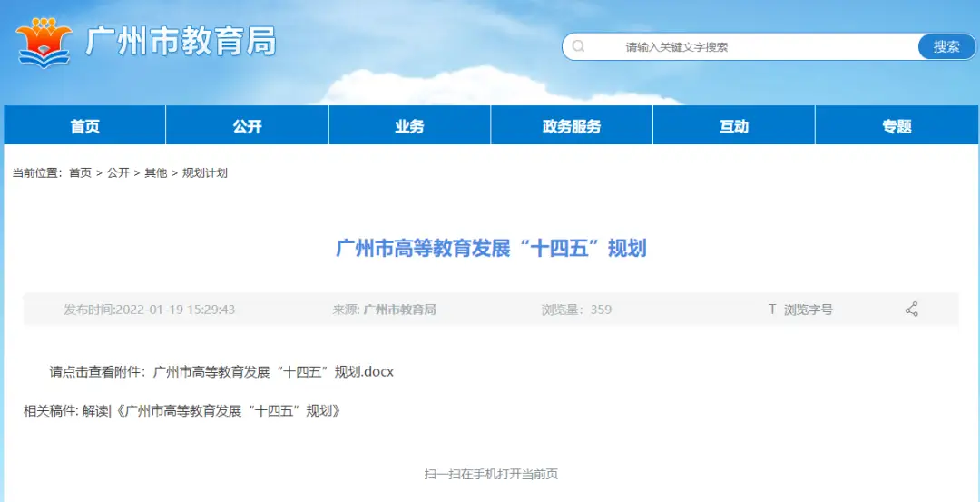
Task: Click the publish time 2022-01-19 15:29:43
Action: coord(150,310)
